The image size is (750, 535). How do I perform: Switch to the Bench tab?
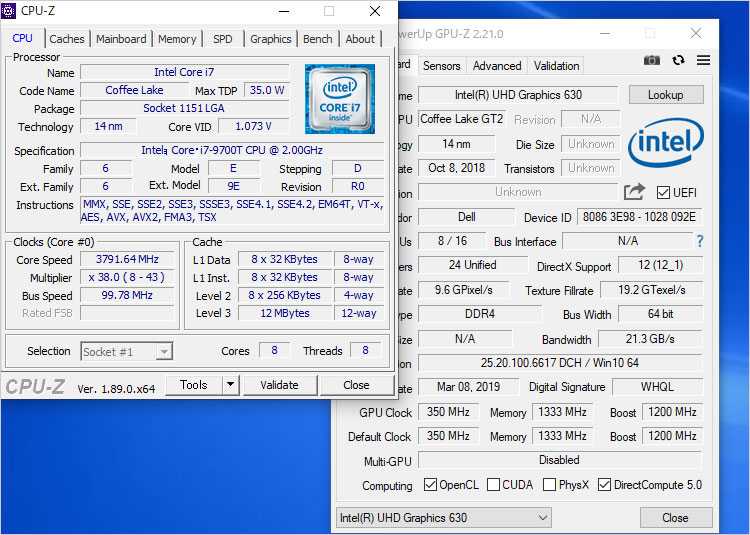click(x=318, y=39)
